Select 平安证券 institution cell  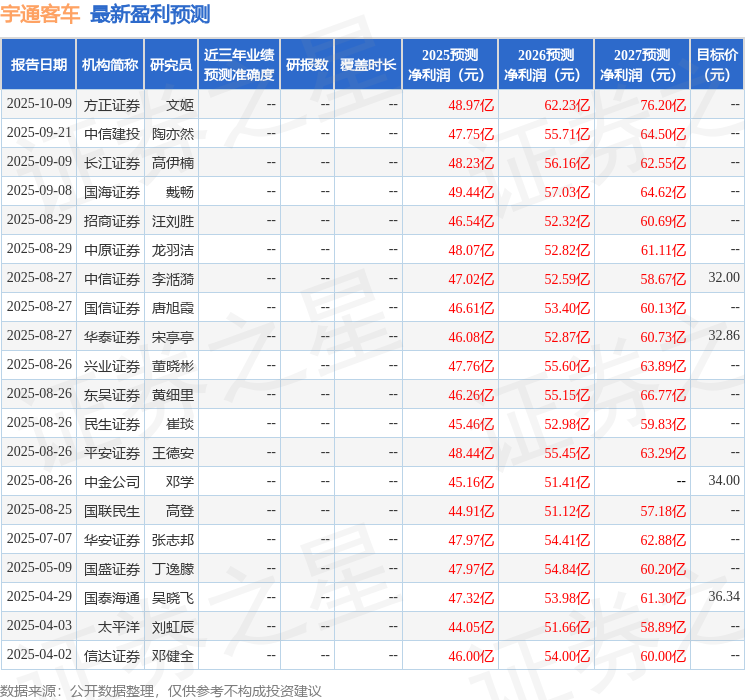pyautogui.click(x=112, y=453)
